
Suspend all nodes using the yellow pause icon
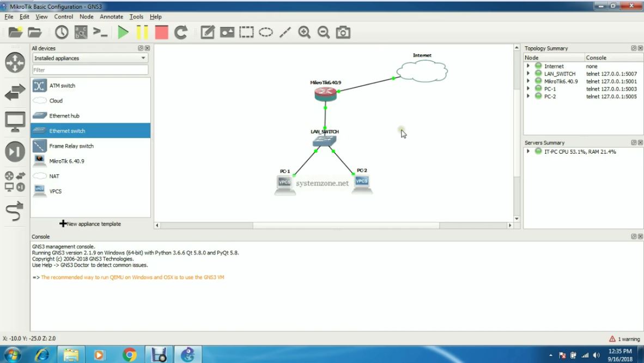coord(142,32)
